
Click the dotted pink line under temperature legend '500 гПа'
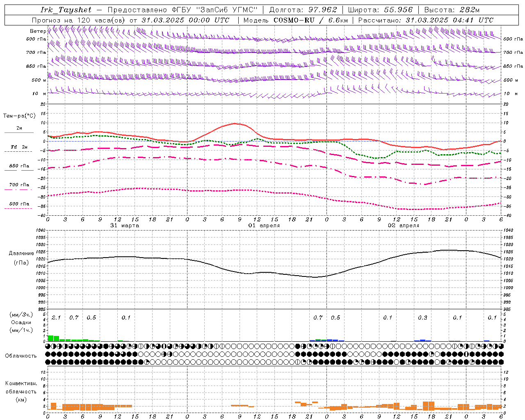[18, 209]
